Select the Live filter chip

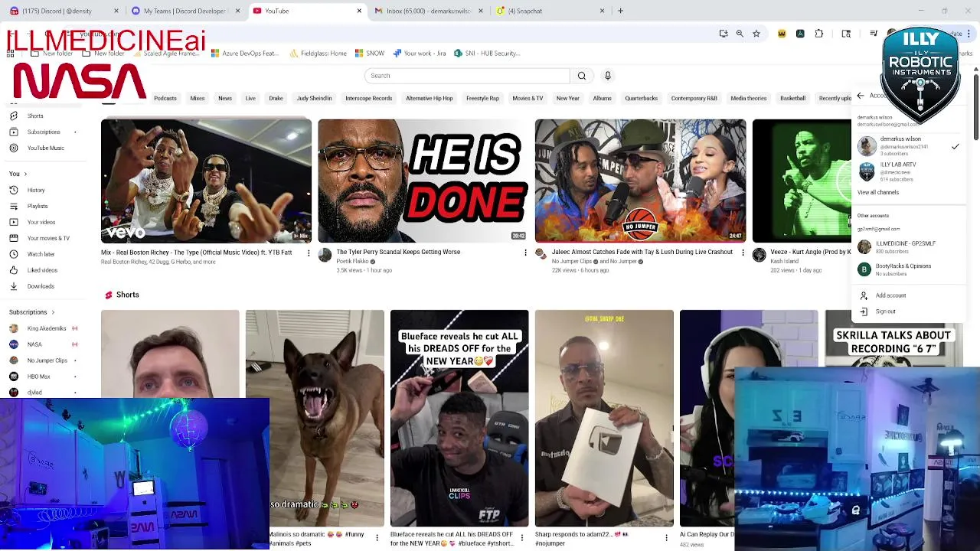(x=250, y=98)
